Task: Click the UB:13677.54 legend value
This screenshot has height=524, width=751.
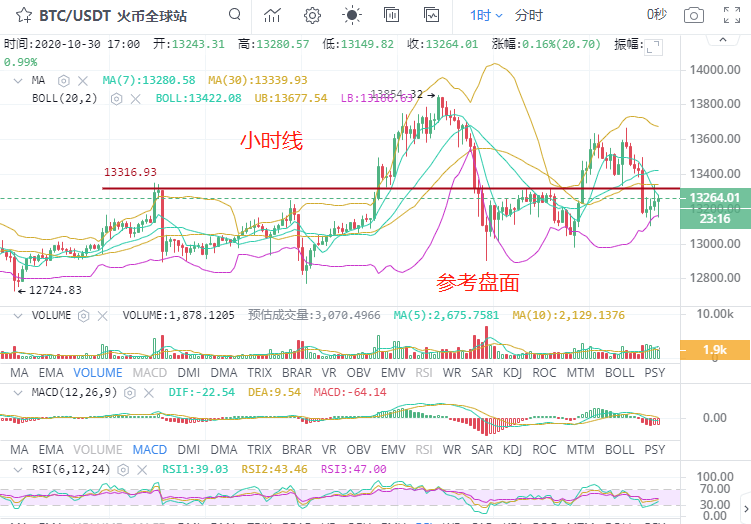Action: pos(291,99)
